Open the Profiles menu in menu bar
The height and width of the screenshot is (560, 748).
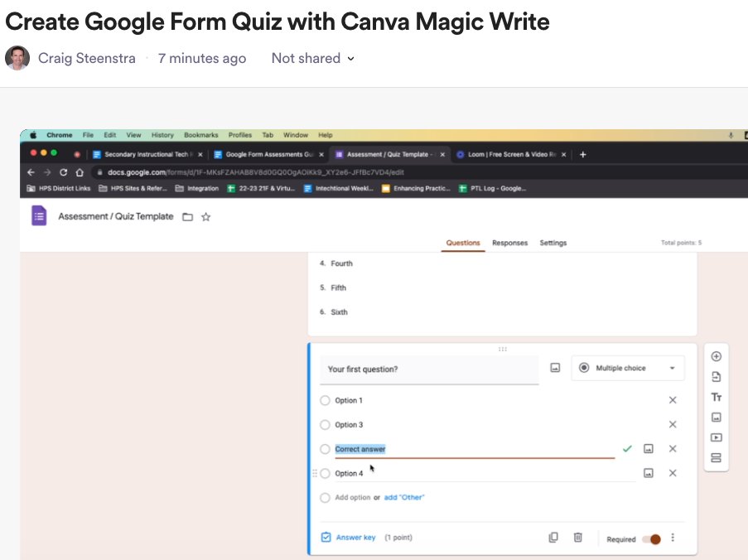pyautogui.click(x=239, y=135)
